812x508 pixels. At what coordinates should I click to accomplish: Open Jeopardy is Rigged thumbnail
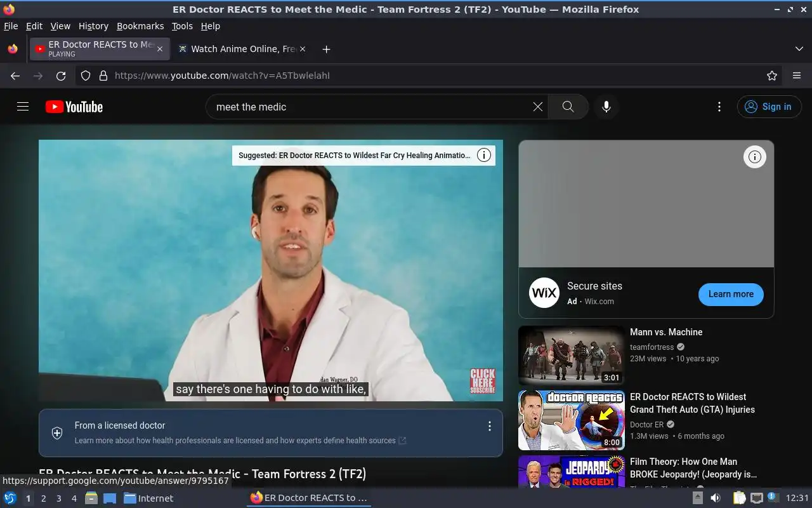(x=572, y=471)
